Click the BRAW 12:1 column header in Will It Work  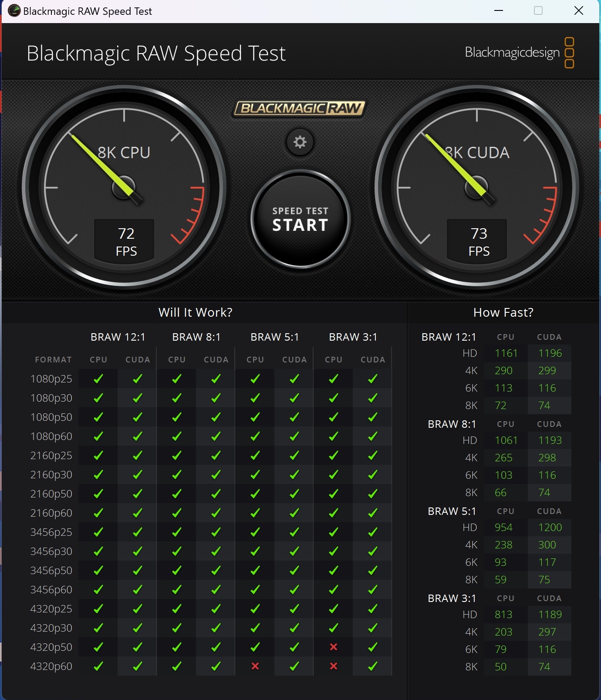coord(118,337)
